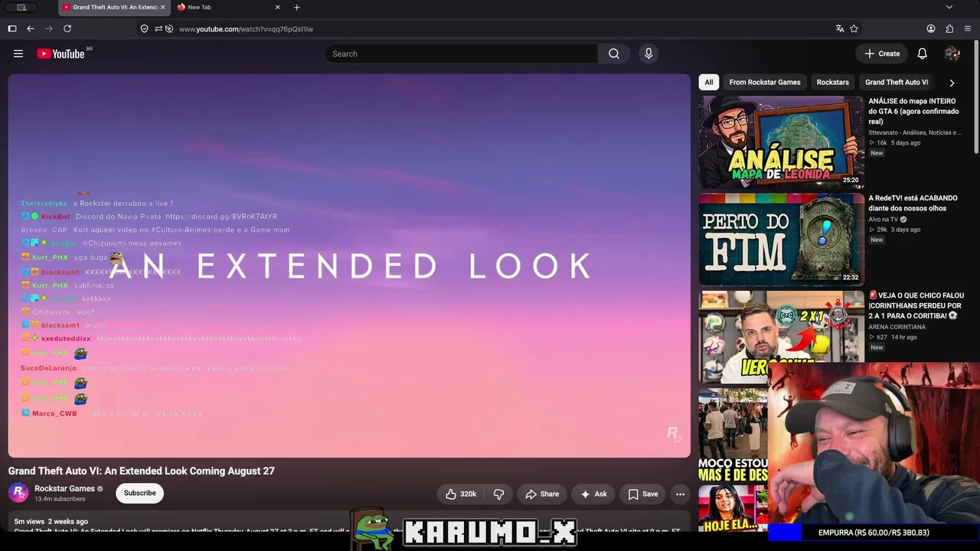Open the YouTube guide hamburger menu
Viewport: 980px width, 551px height.
click(18, 54)
